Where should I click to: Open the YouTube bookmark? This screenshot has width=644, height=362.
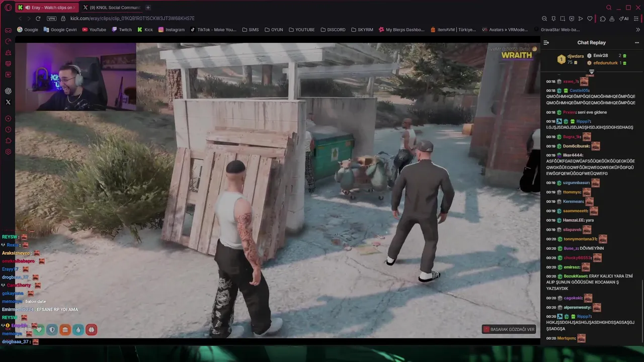94,30
